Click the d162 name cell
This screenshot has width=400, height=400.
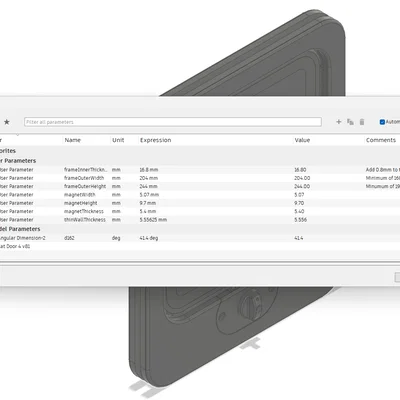pos(69,238)
